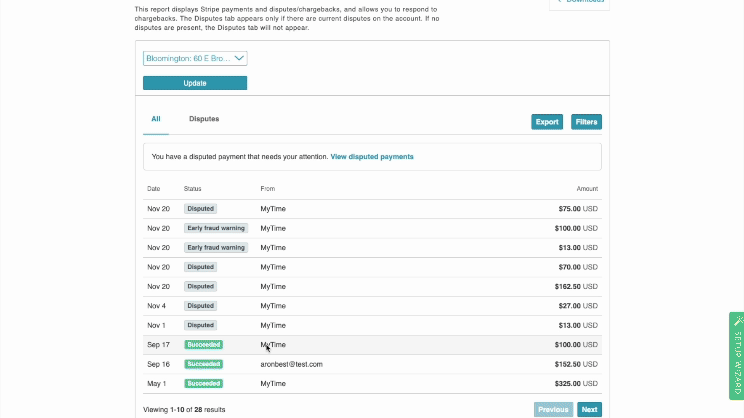This screenshot has width=744, height=418.
Task: Open the $13.00 early fraud warning payment
Action: click(x=372, y=247)
